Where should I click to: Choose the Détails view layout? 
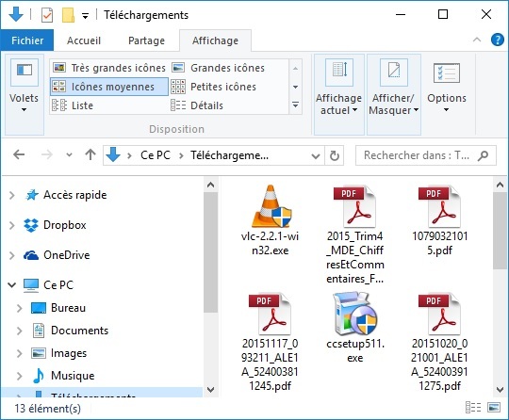click(x=197, y=105)
